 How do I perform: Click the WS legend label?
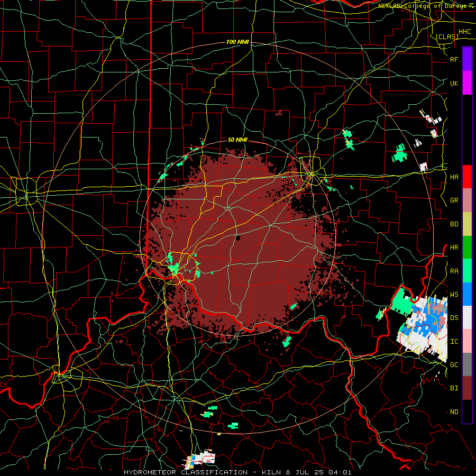pyautogui.click(x=454, y=294)
